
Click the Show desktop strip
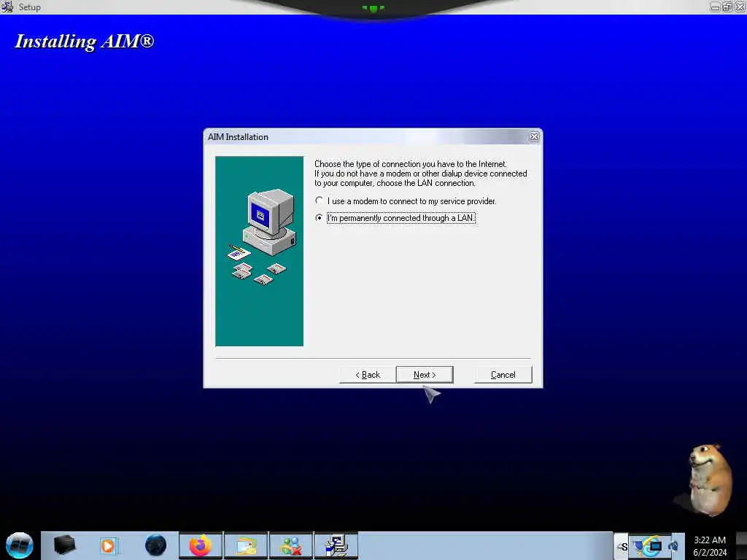[741, 545]
